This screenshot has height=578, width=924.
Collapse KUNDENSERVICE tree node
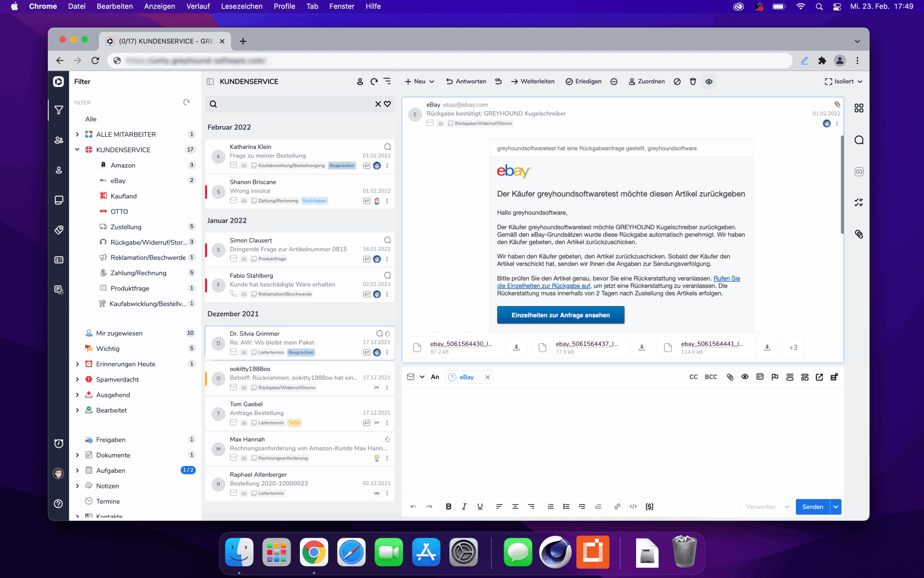point(77,150)
